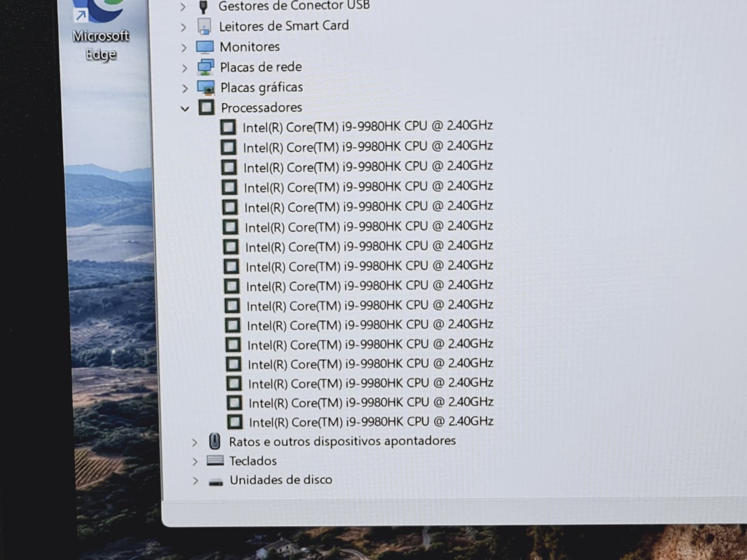747x560 pixels.
Task: Select the Teclados label
Action: [x=253, y=461]
